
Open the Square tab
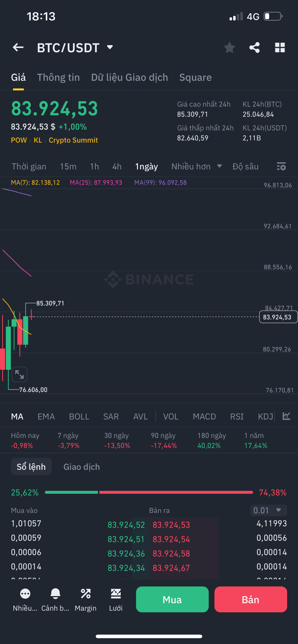pyautogui.click(x=195, y=77)
